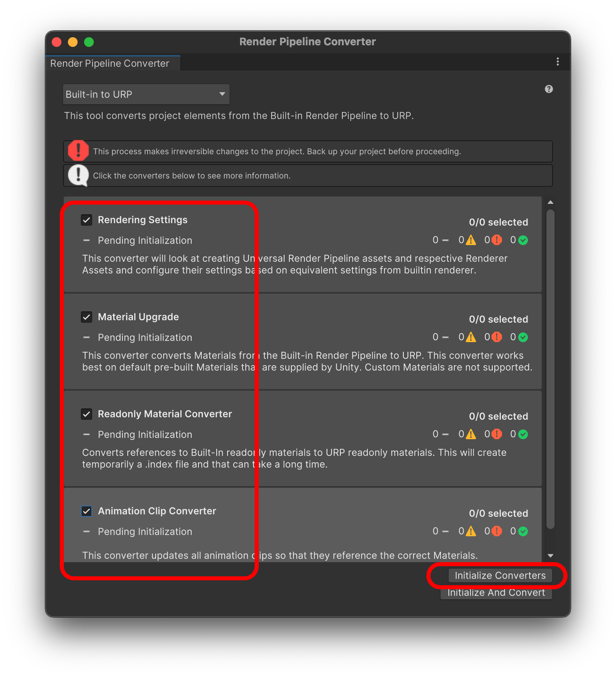Click Pending Initialization under Material Upgrade
The image size is (616, 677).
145,337
